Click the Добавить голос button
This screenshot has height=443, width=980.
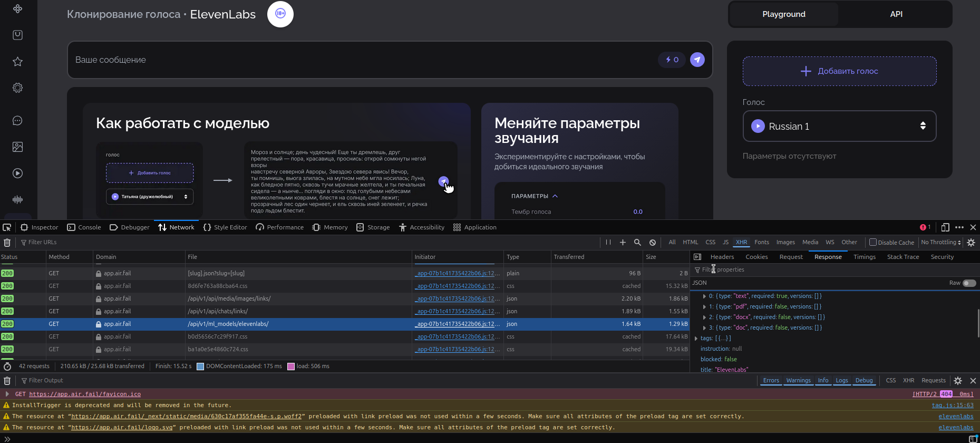839,71
